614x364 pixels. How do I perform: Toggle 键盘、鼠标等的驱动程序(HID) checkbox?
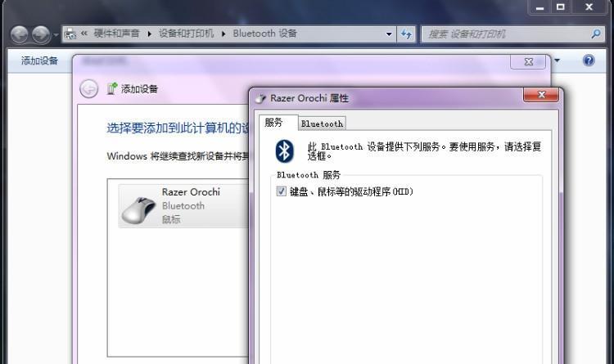coord(281,191)
